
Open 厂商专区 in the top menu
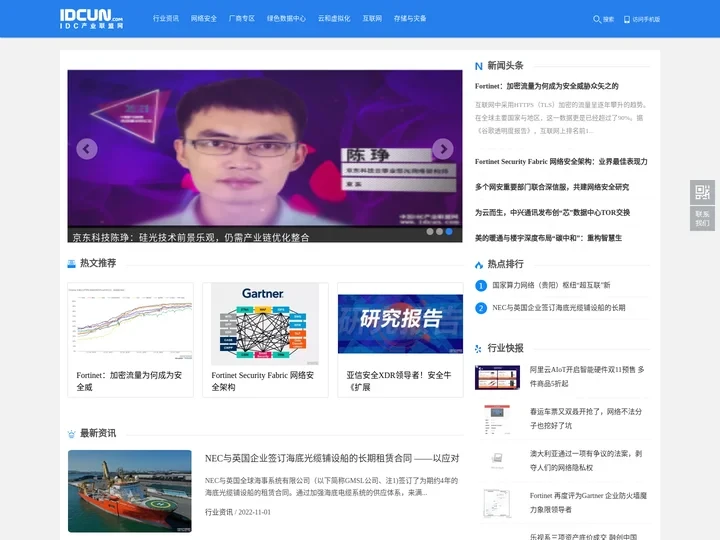tap(242, 18)
